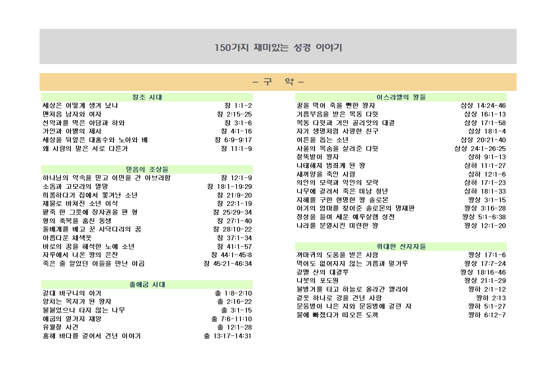The width and height of the screenshot is (555, 392).
Task: Click '나무에 걸려서 죽은 미남 청년'
Action: [342, 191]
